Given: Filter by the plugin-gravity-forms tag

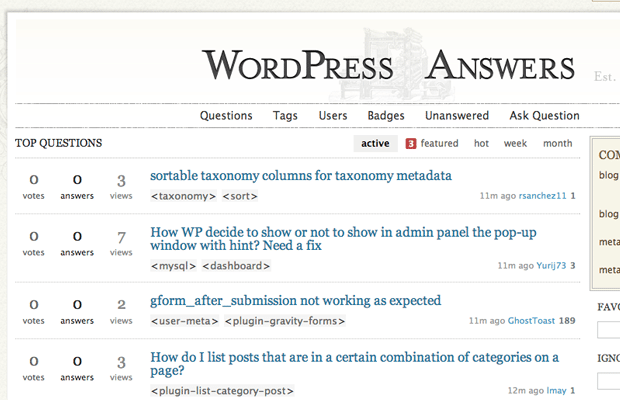Looking at the screenshot, I should [285, 321].
